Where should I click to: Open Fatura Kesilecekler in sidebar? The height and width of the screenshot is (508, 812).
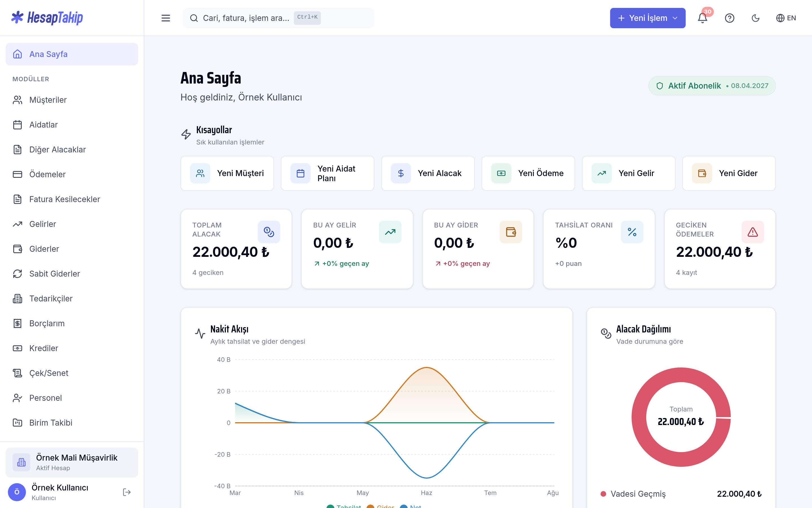72,199
